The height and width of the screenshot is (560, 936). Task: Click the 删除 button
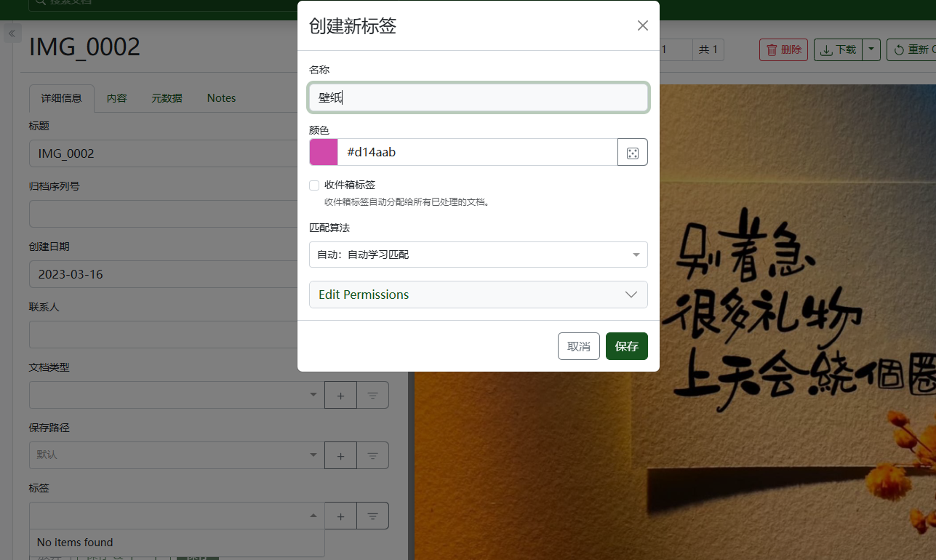pos(783,49)
